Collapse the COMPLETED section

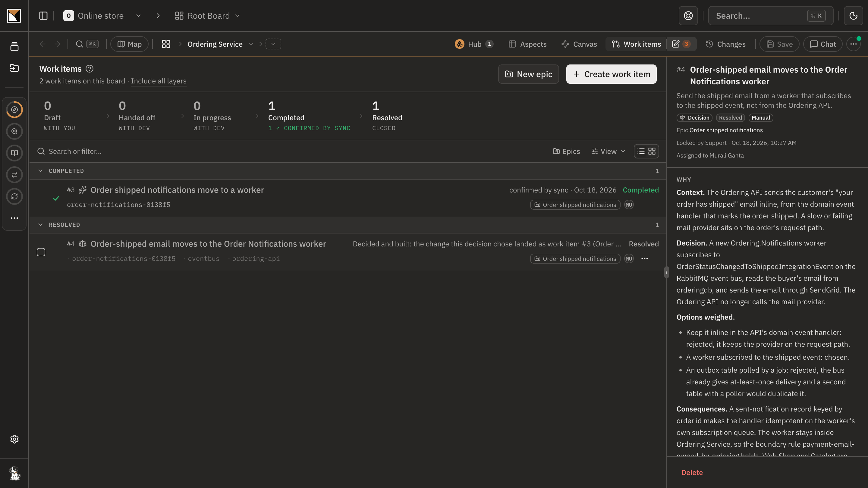[x=40, y=171]
